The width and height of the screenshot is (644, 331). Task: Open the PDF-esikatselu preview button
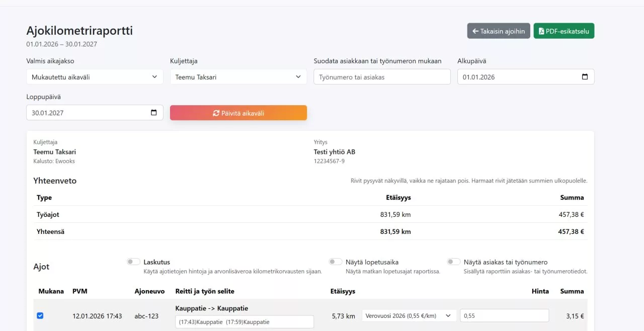564,31
